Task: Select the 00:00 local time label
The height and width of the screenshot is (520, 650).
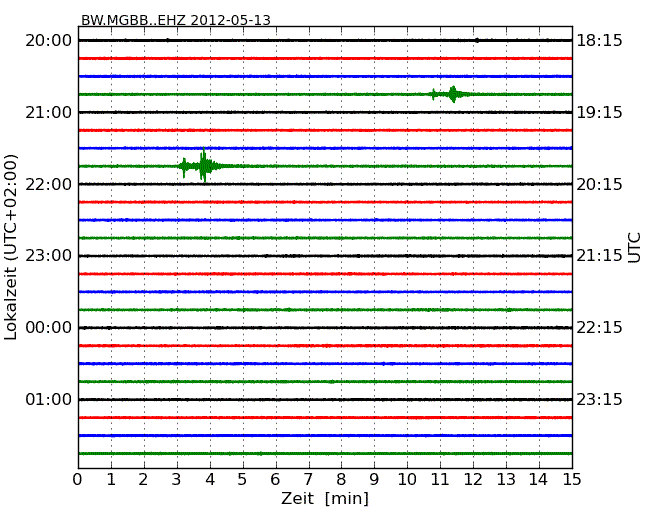Action: point(49,328)
